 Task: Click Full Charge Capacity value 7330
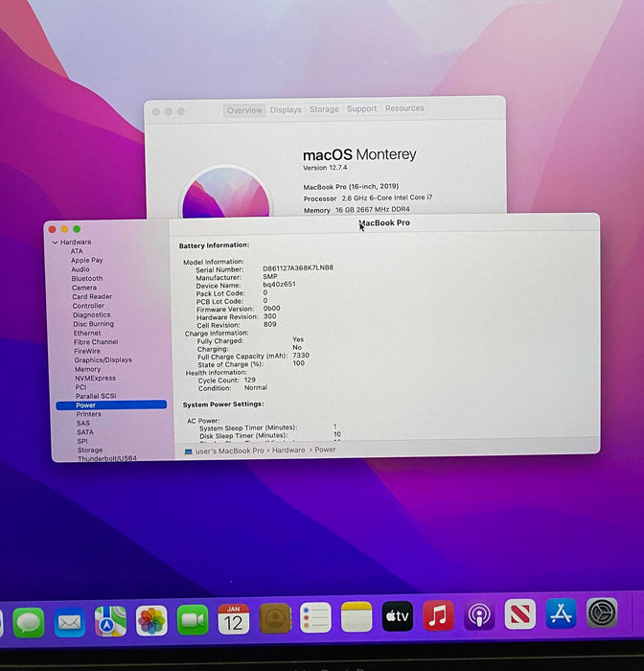tap(301, 356)
